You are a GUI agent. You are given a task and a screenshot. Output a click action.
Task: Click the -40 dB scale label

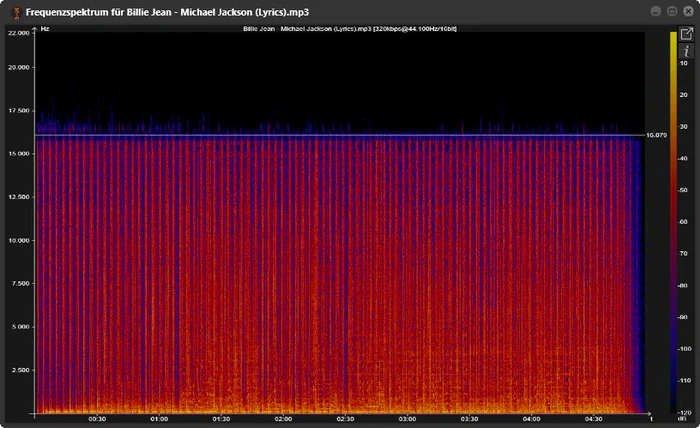coord(683,158)
